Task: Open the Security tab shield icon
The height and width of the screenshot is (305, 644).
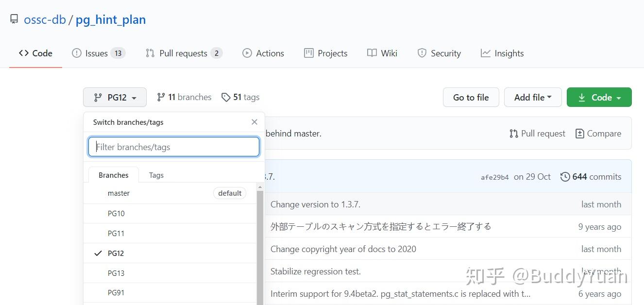Action: click(x=422, y=53)
